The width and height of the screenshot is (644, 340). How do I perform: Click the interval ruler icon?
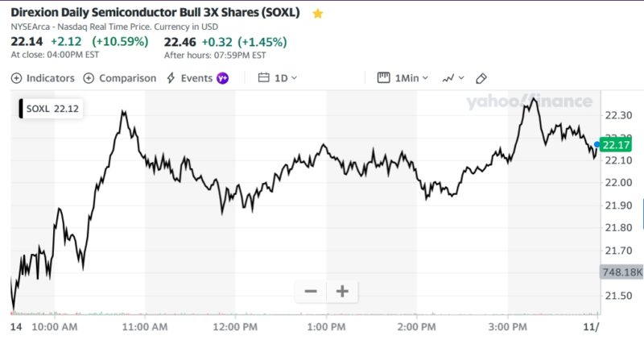[x=383, y=78]
